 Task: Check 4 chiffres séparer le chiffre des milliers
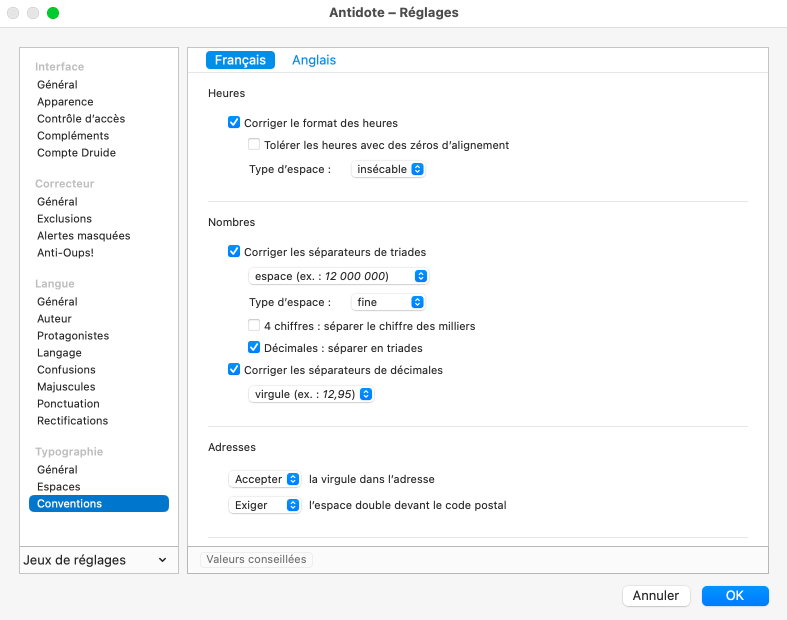click(x=254, y=325)
